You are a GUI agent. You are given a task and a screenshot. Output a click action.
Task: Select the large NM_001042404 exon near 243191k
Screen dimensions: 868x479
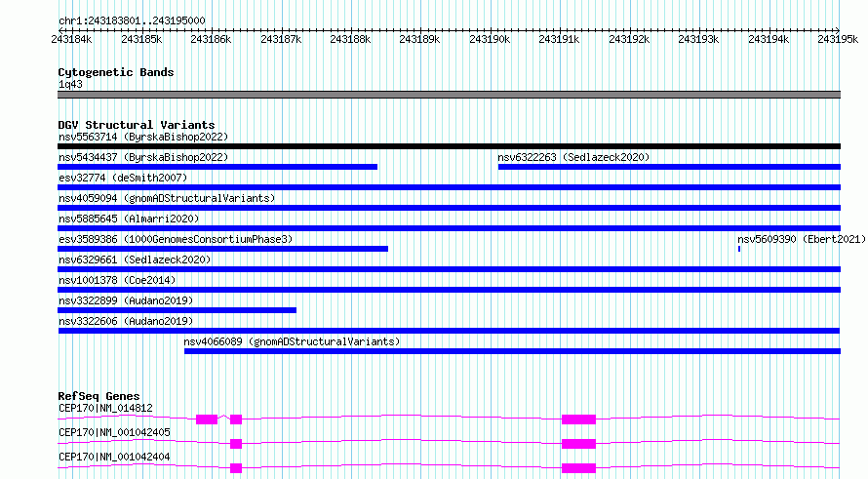click(578, 468)
